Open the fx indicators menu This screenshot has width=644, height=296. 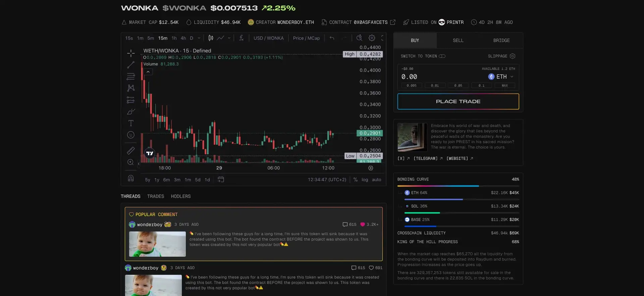(241, 38)
